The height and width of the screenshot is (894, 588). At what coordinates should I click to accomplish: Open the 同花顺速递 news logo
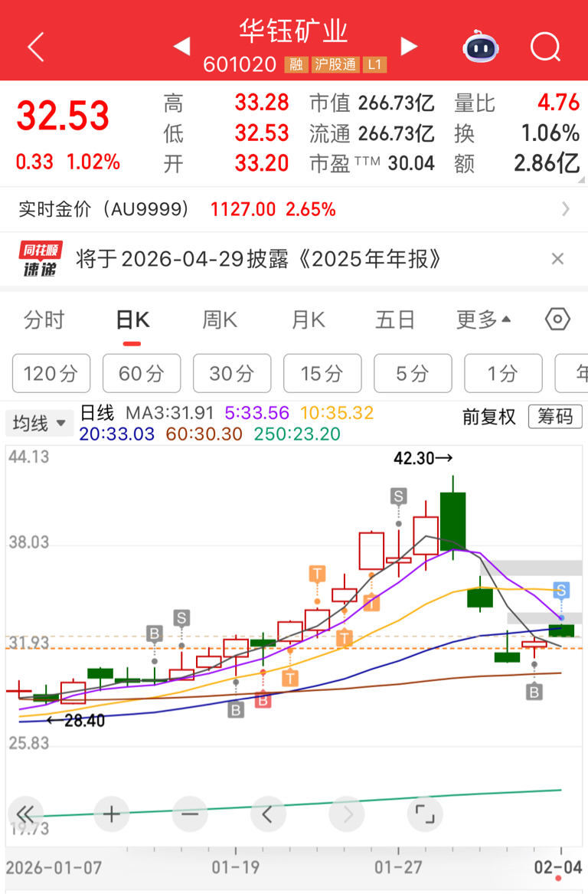click(x=40, y=259)
